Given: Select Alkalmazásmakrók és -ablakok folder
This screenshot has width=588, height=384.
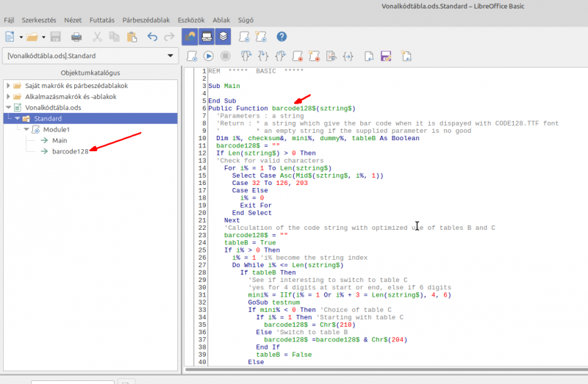Looking at the screenshot, I should (x=71, y=97).
